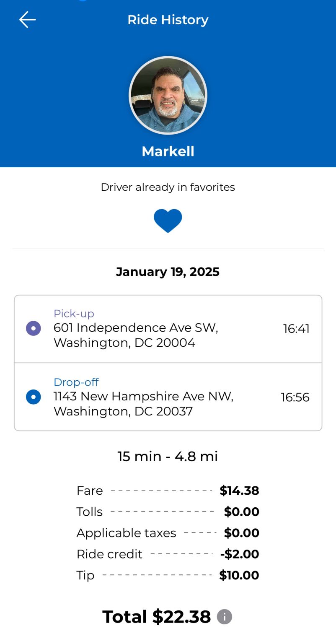This screenshot has width=336, height=644.
Task: Select the Ride credit -$2.00 line
Action: click(168, 554)
